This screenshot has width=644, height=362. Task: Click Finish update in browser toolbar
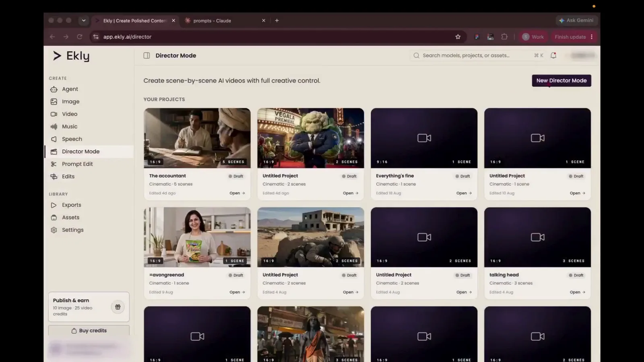pos(570,37)
